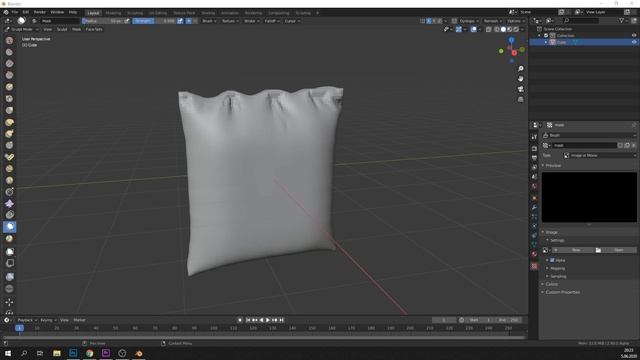Open the Render properties tab icon
640x360 pixels.
pos(534,149)
